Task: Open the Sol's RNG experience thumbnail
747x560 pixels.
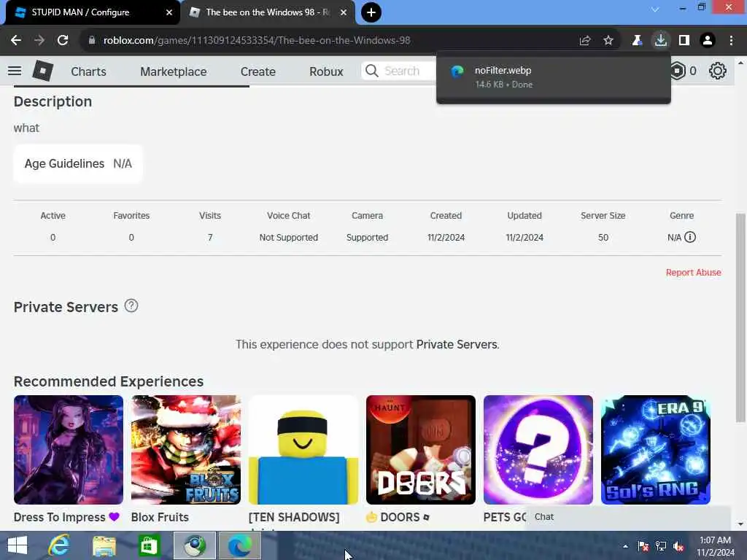Action: tap(656, 449)
